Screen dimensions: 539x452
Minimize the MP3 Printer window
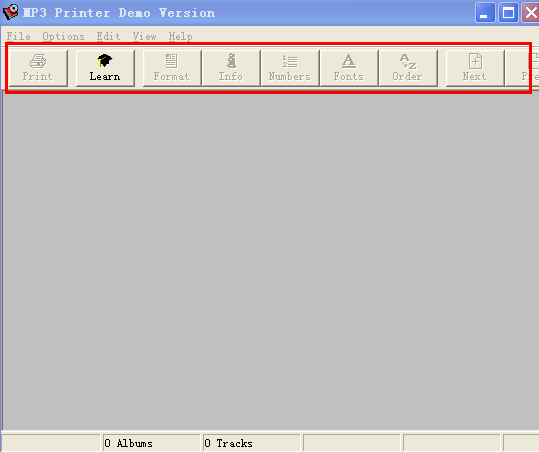[485, 13]
